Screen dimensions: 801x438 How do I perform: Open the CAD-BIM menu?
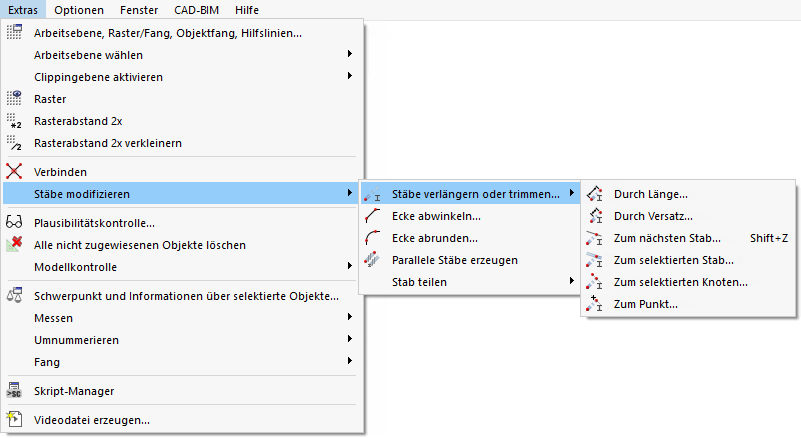click(196, 10)
